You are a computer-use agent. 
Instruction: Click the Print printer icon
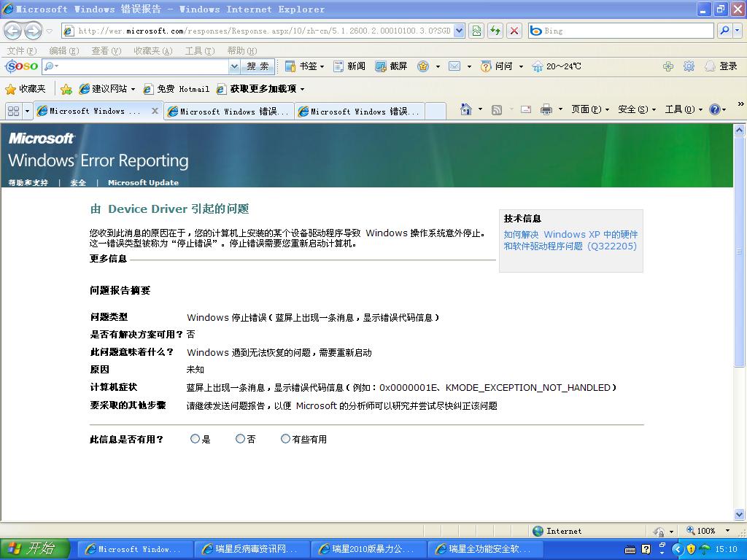tap(546, 109)
